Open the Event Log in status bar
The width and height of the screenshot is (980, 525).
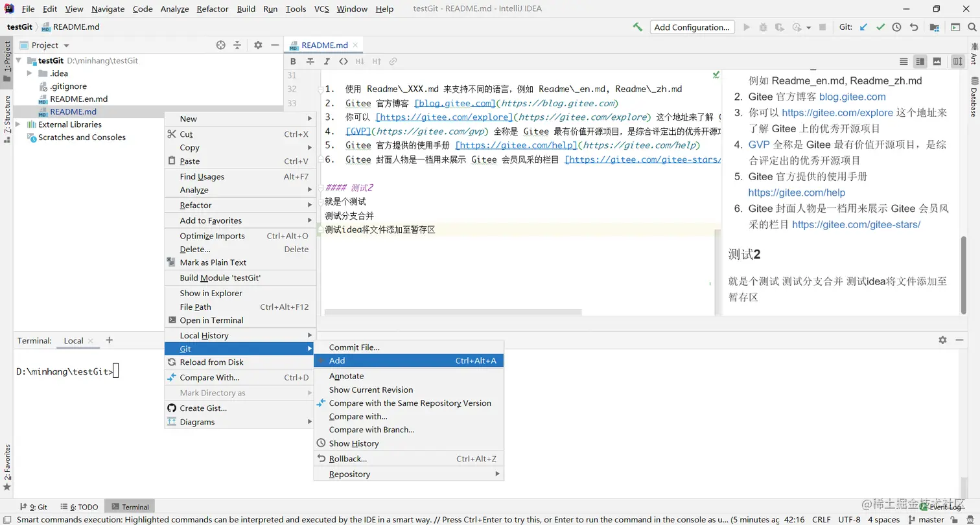pyautogui.click(x=940, y=507)
